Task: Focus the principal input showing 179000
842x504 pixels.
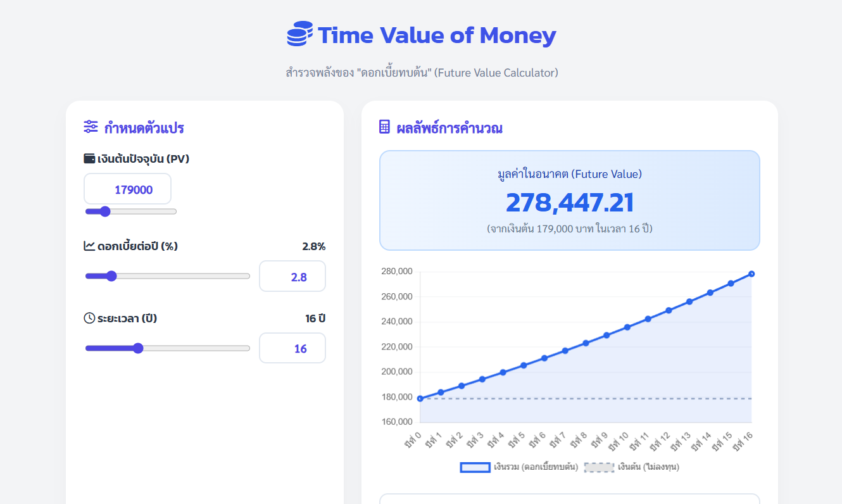Action: (127, 189)
